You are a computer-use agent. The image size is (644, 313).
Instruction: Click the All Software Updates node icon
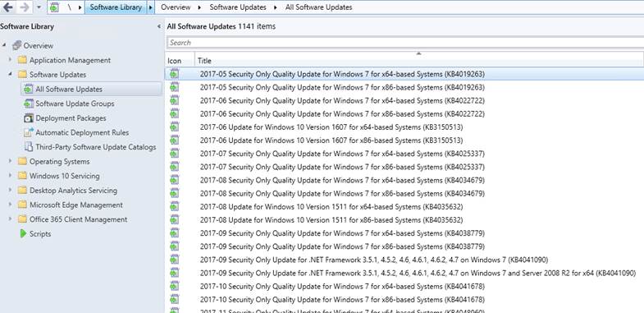(x=29, y=89)
